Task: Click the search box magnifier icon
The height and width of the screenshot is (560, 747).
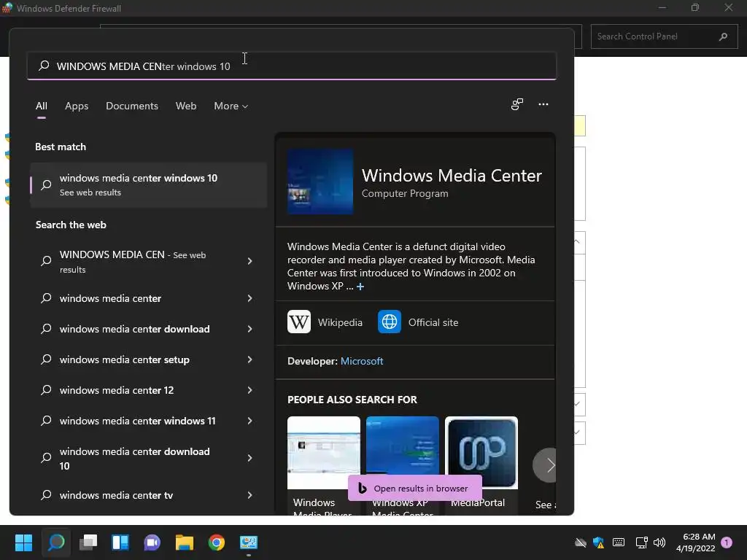Action: click(44, 66)
